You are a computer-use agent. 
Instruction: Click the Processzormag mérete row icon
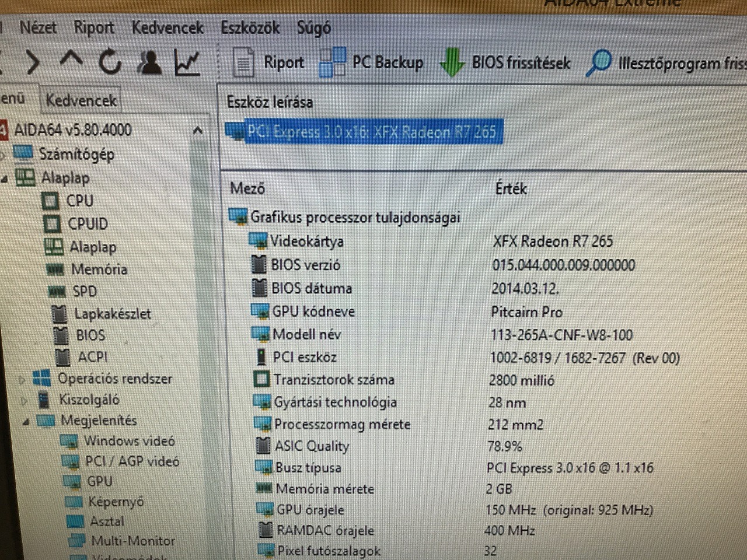click(x=263, y=424)
